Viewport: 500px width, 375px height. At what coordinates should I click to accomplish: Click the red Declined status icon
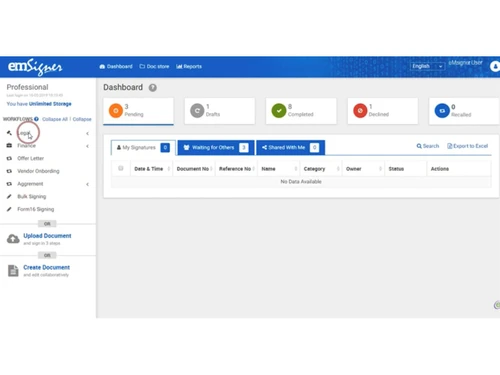pos(360,111)
